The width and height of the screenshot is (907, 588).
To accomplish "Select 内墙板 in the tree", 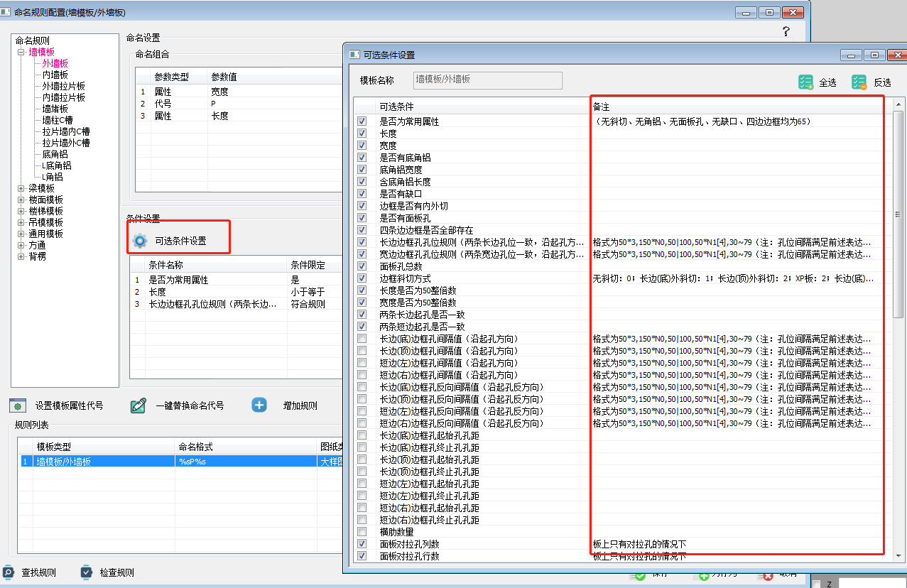I will [x=55, y=75].
